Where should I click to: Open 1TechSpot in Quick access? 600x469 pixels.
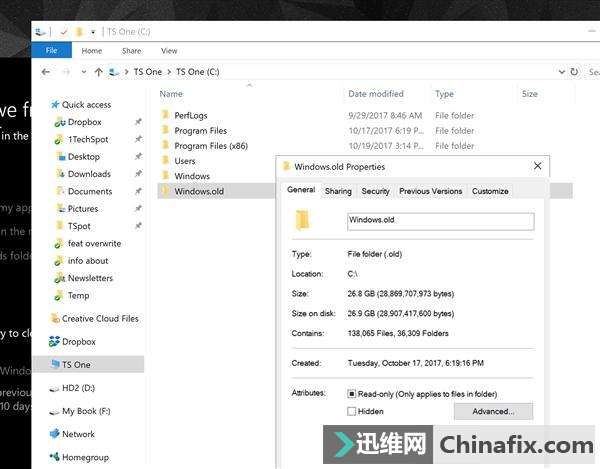88,140
